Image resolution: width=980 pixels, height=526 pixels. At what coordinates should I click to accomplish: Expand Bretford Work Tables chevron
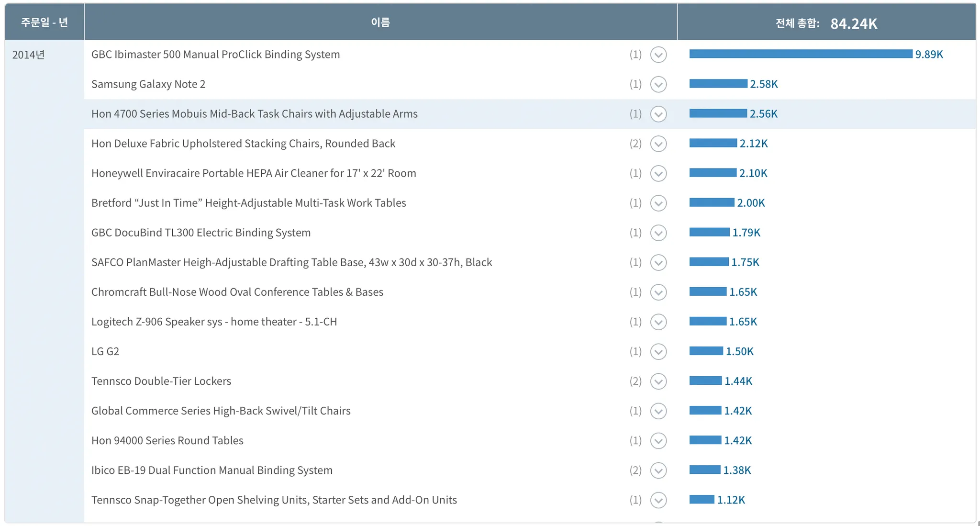658,203
